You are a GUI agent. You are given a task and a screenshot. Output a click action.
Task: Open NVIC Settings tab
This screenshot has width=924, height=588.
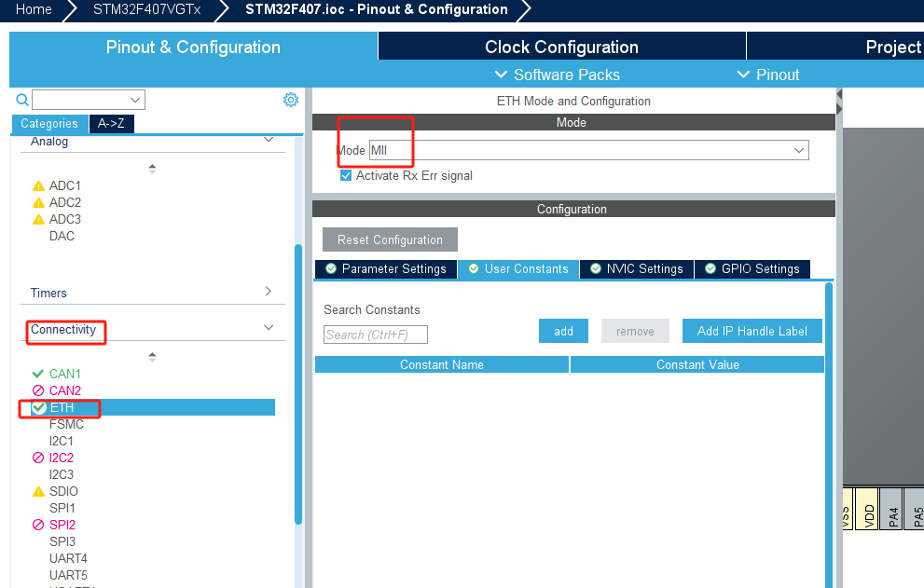(x=637, y=269)
